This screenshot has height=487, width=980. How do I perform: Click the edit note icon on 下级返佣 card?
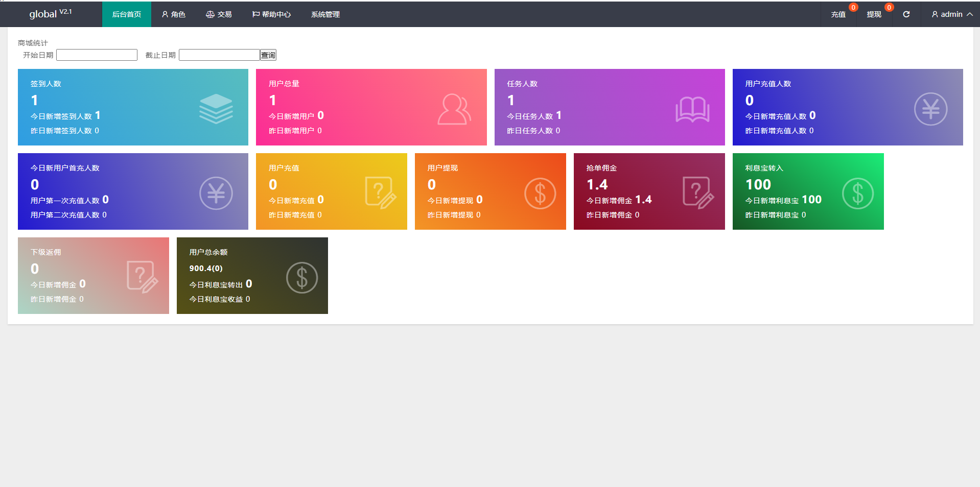pos(142,277)
